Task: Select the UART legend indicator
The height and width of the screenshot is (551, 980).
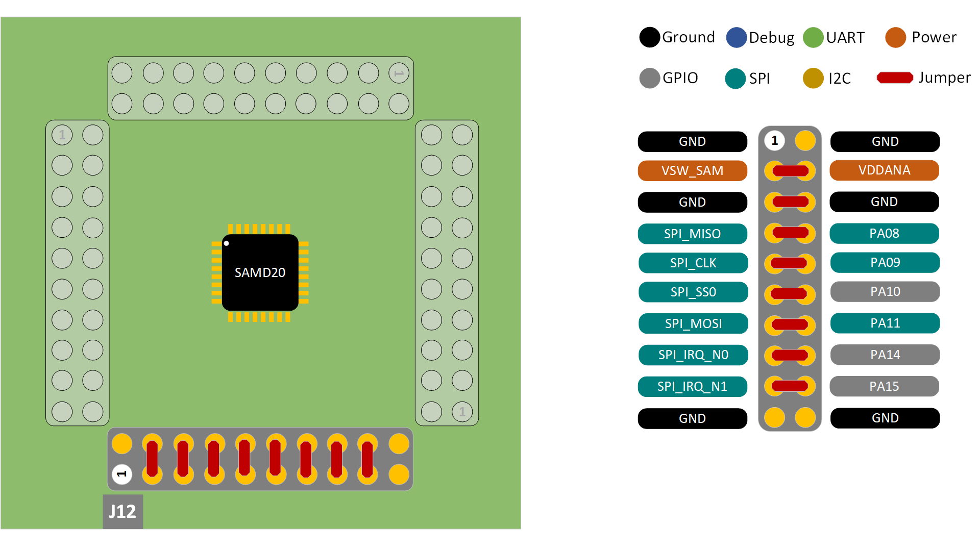Action: click(x=813, y=37)
